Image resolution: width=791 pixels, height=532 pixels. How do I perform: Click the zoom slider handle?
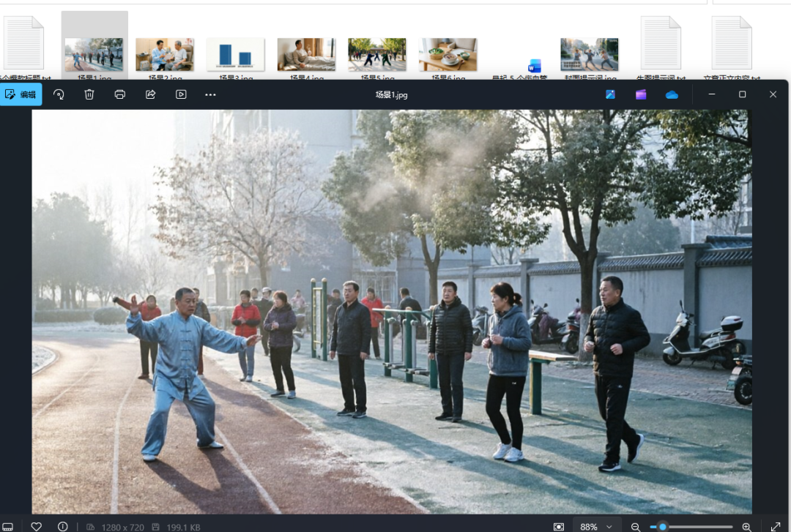pos(663,527)
